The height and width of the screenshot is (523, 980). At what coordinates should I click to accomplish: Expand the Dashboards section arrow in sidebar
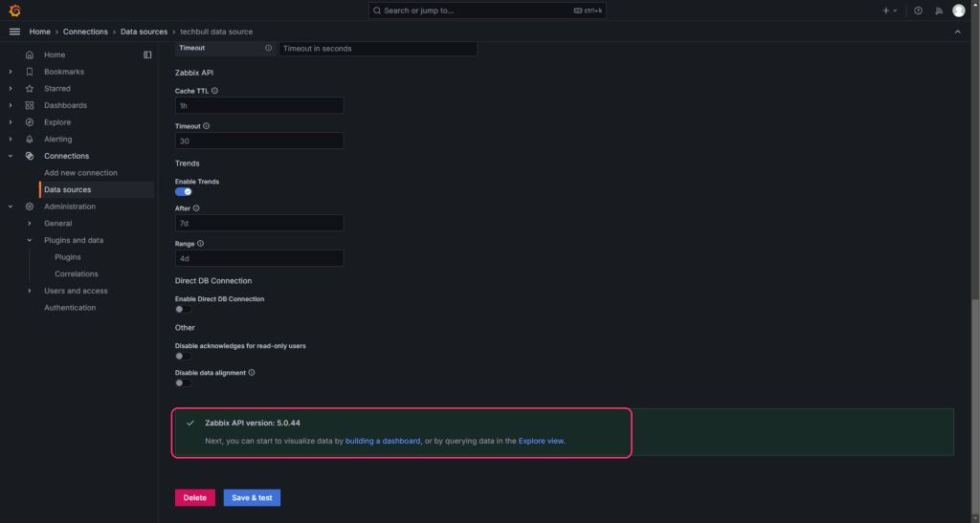[x=11, y=105]
